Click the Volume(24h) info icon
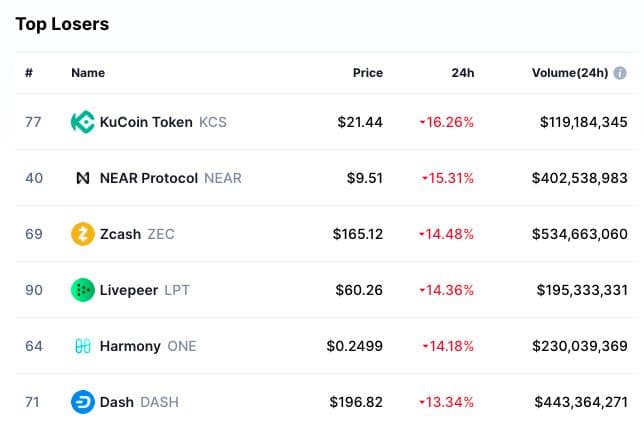Screen dimensions: 644x424 620,73
